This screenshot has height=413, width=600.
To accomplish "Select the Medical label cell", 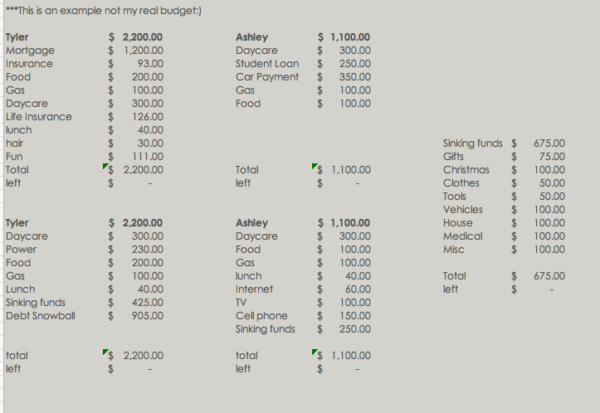I will (462, 235).
